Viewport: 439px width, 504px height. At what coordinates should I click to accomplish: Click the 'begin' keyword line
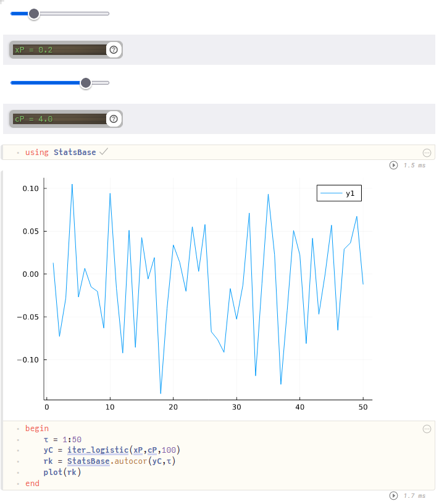tap(37, 429)
